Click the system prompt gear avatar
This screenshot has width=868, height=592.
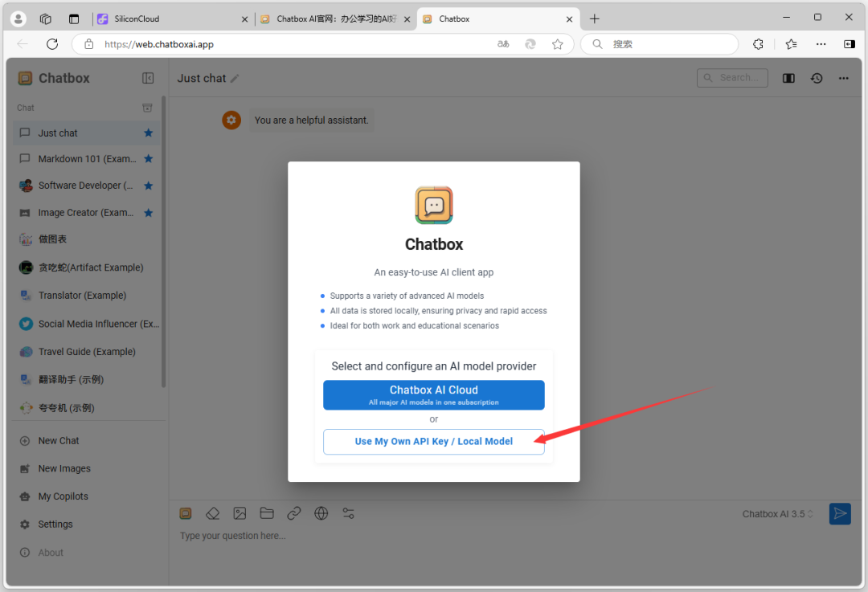point(231,120)
